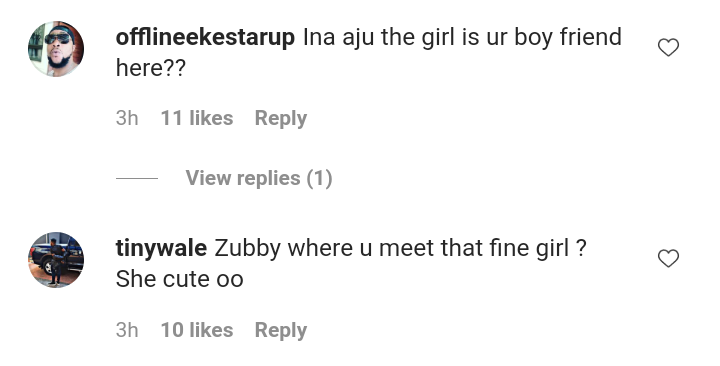Open offlineekestarup's profile picture
The height and width of the screenshot is (366, 720).
click(x=56, y=49)
